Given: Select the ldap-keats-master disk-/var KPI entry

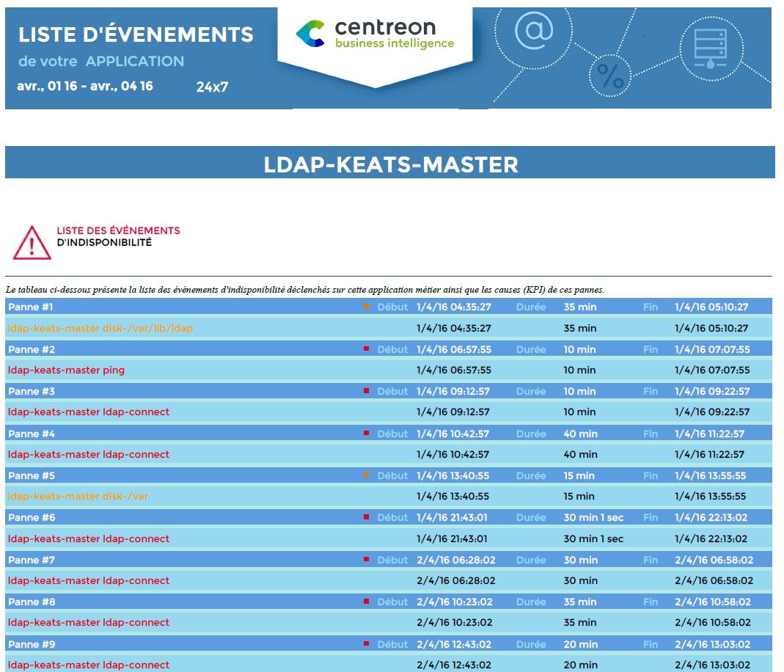Looking at the screenshot, I should click(78, 496).
